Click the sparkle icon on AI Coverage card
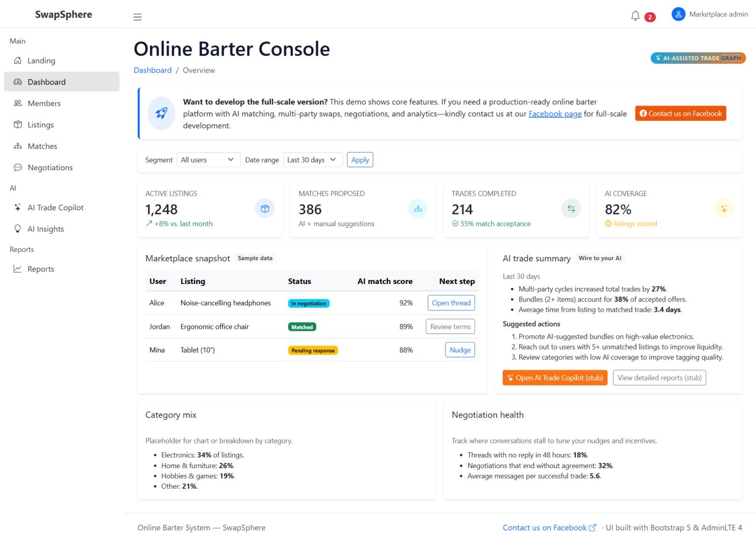 [724, 208]
